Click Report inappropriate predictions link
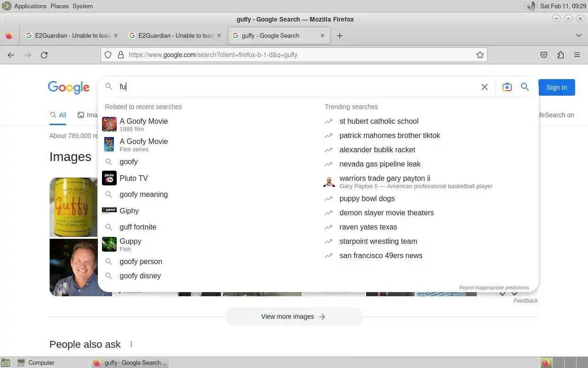This screenshot has height=368, width=588. coord(494,287)
